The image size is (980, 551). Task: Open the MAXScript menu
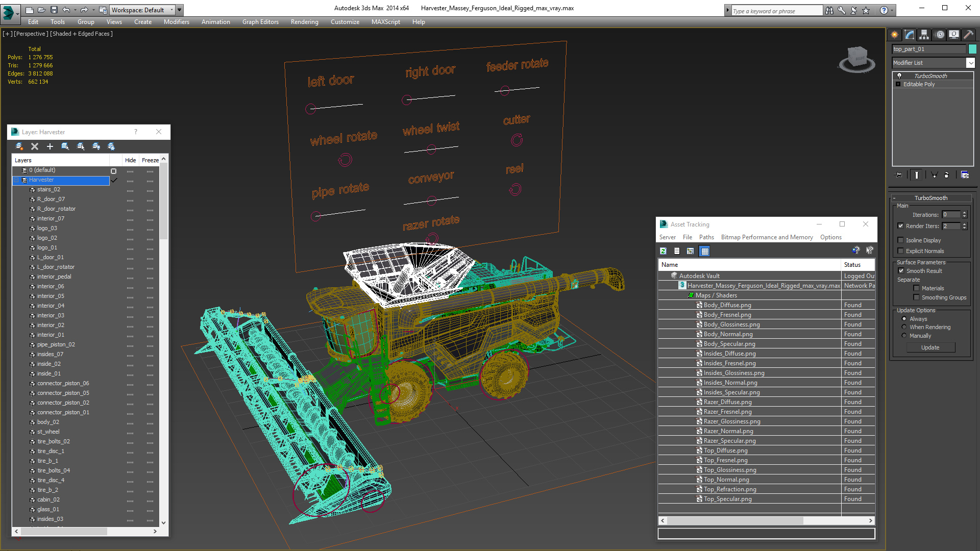[386, 22]
